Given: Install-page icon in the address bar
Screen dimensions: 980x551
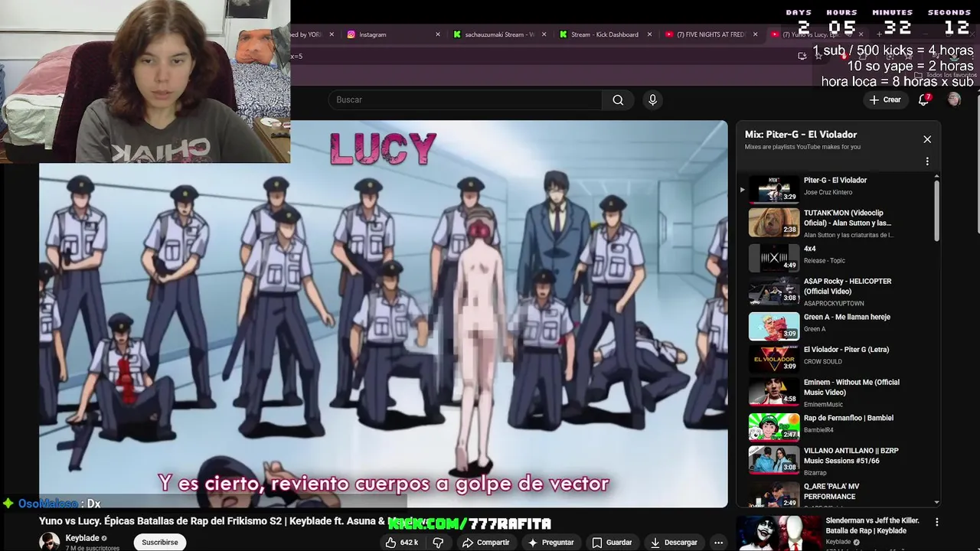Looking at the screenshot, I should (802, 56).
